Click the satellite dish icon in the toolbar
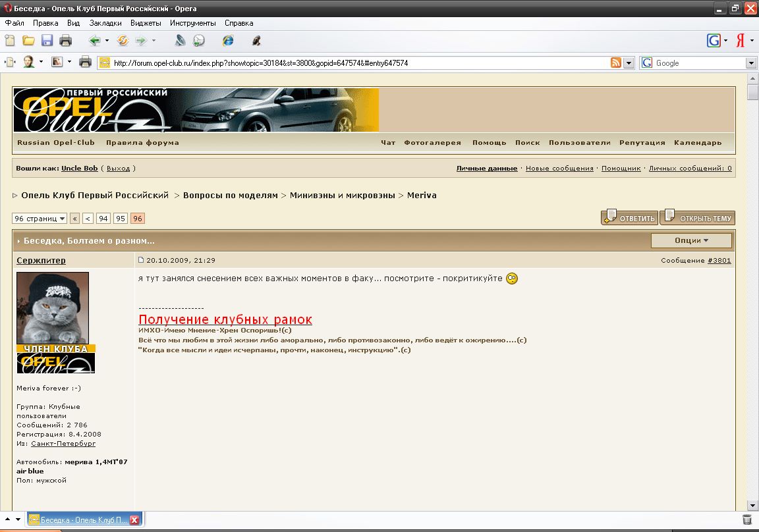Screen dimensions: 759x532 click(180, 41)
